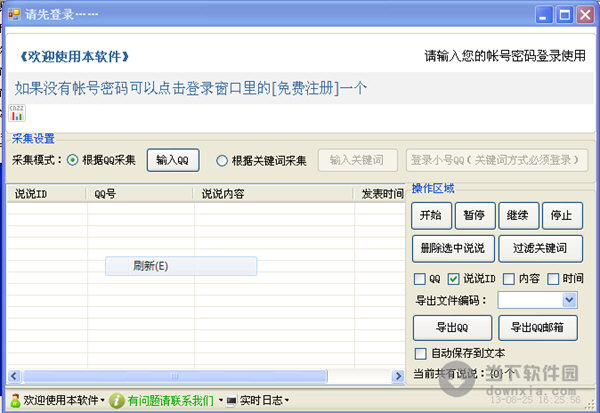This screenshot has width=600, height=413.
Task: Maximize the window
Action: (565, 15)
